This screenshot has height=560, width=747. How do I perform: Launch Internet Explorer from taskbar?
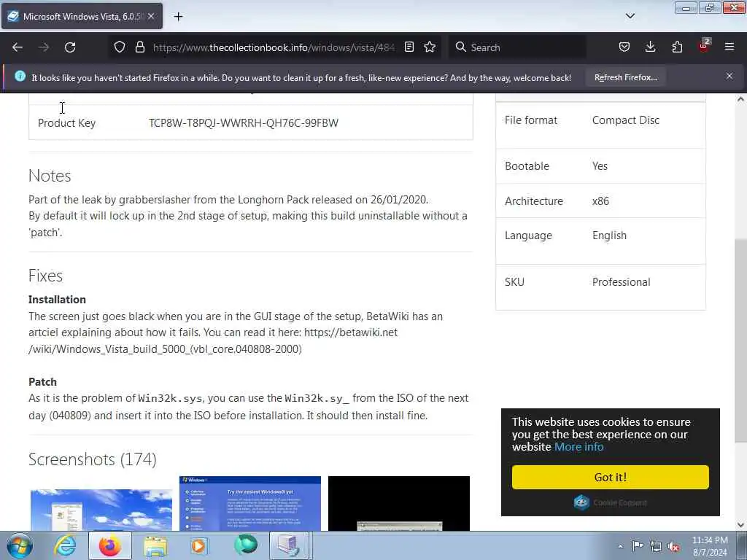coord(65,545)
